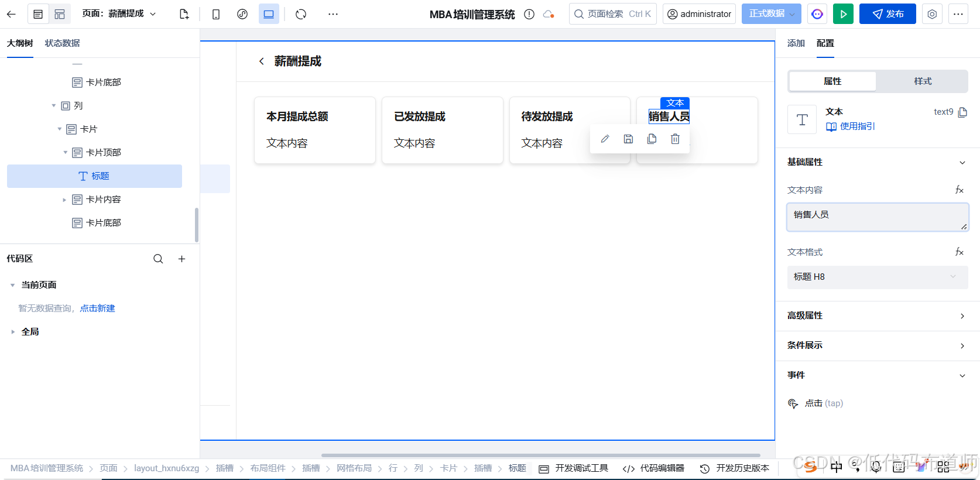Edit the 文本内容 field 销售人员

coord(878,217)
